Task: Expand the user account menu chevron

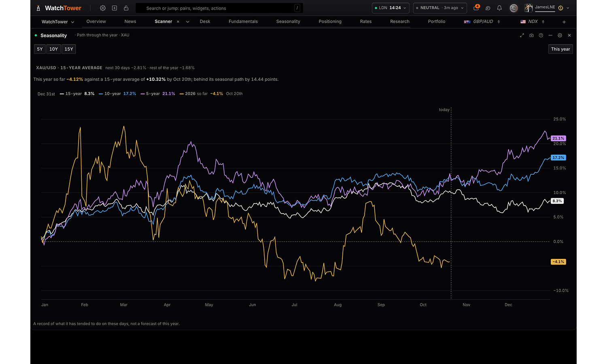Action: pyautogui.click(x=568, y=8)
